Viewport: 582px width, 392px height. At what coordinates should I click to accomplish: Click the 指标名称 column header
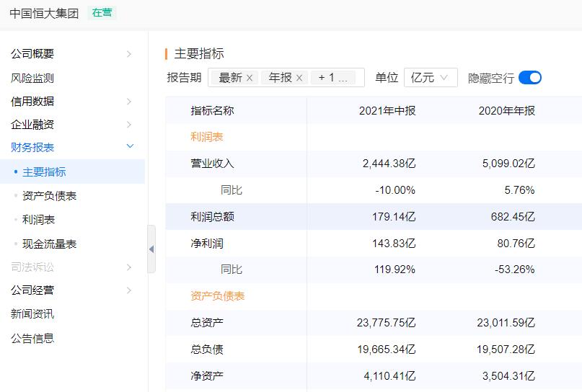(212, 110)
